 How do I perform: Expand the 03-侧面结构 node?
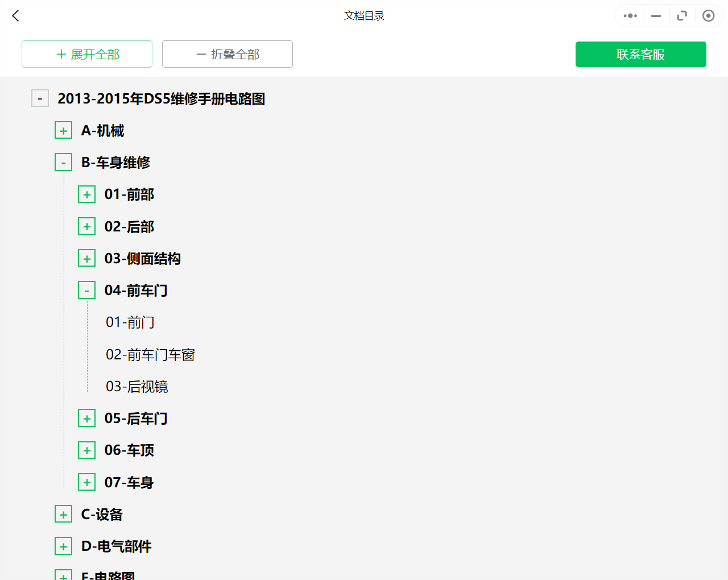[86, 258]
